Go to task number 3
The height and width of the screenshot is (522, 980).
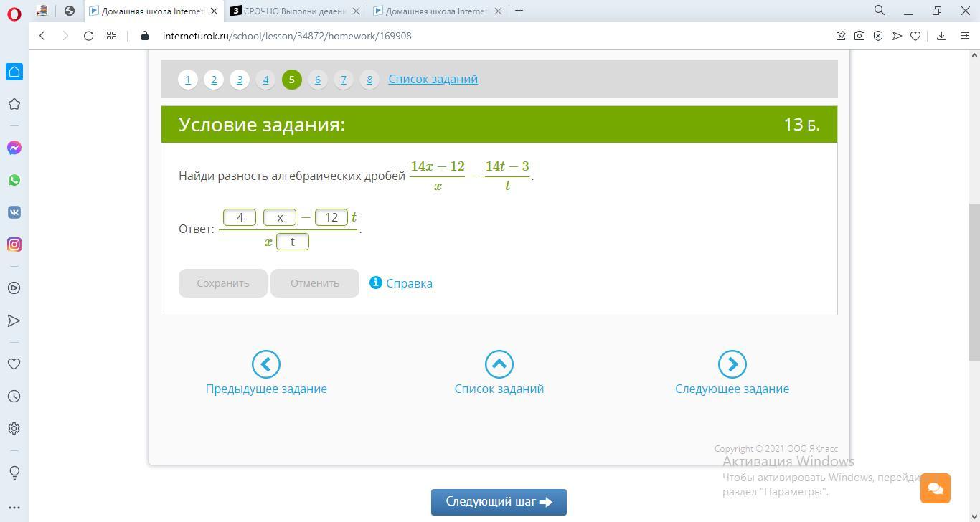click(x=240, y=80)
